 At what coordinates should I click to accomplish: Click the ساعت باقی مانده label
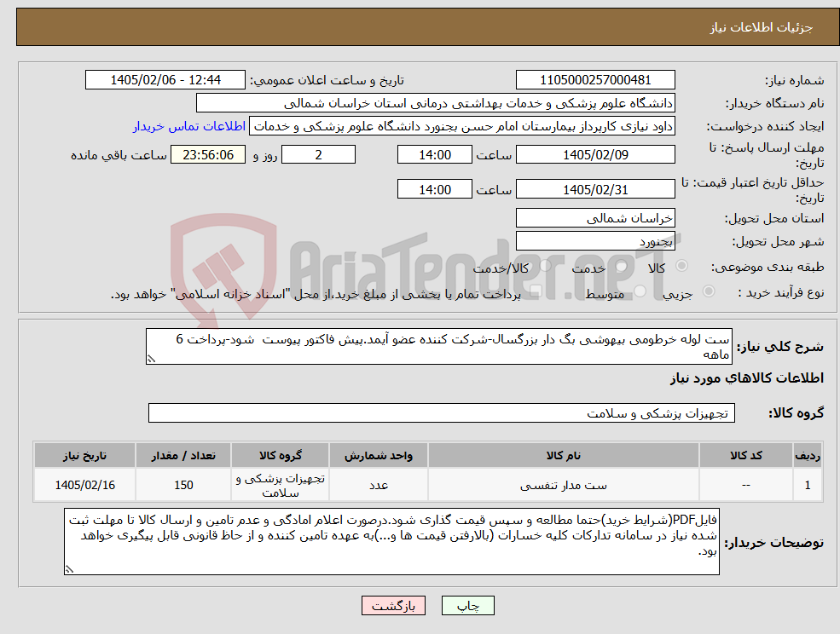(119, 155)
